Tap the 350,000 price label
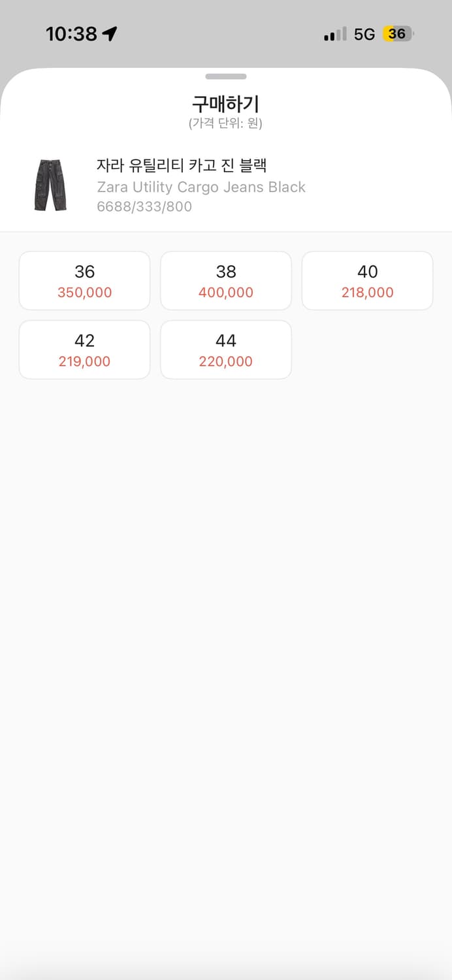 85,293
